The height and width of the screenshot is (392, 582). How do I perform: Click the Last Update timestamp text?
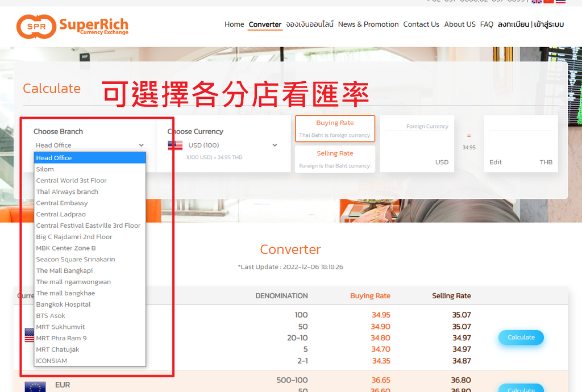tap(290, 267)
